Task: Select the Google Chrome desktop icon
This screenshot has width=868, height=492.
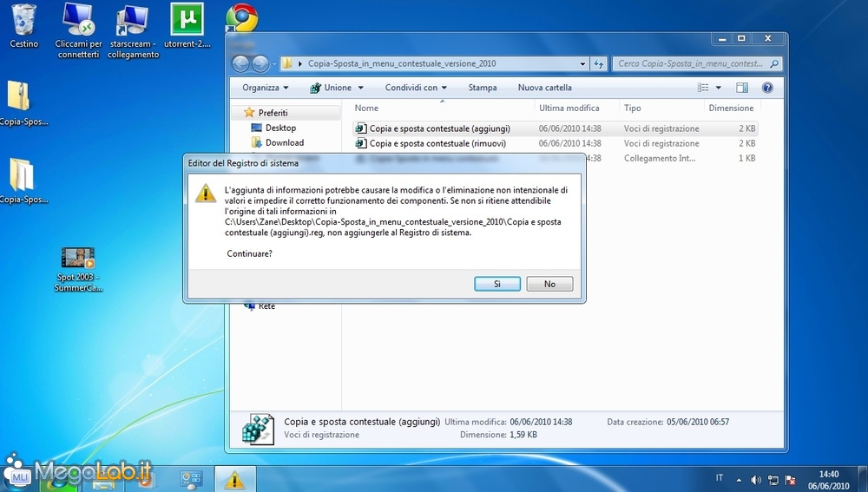Action: point(242,17)
